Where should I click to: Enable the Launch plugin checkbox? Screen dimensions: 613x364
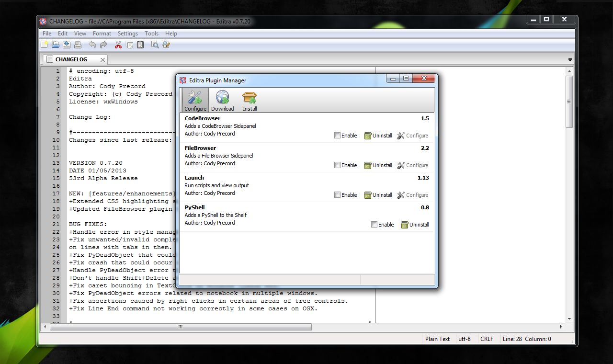point(337,195)
